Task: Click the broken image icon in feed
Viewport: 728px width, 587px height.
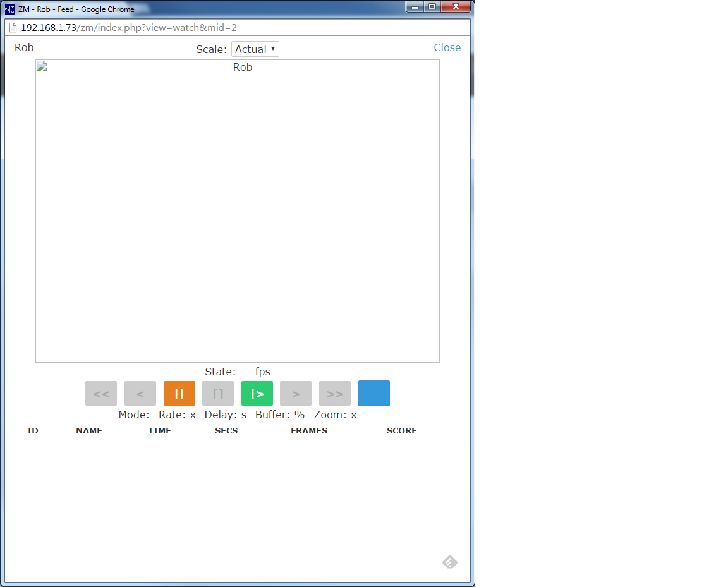Action: (42, 66)
